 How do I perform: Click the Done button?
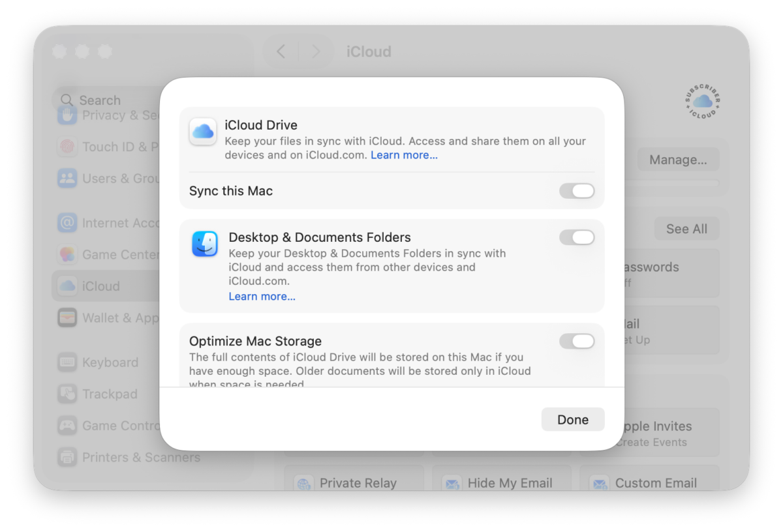573,420
